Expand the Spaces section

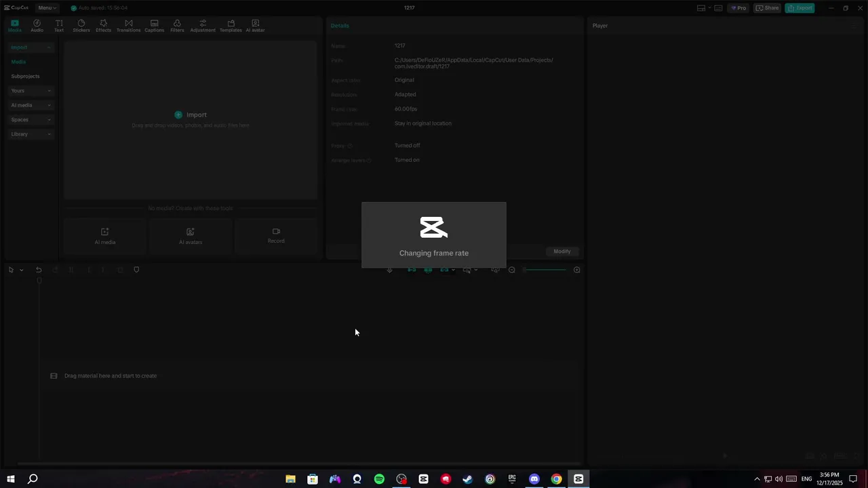coord(31,119)
